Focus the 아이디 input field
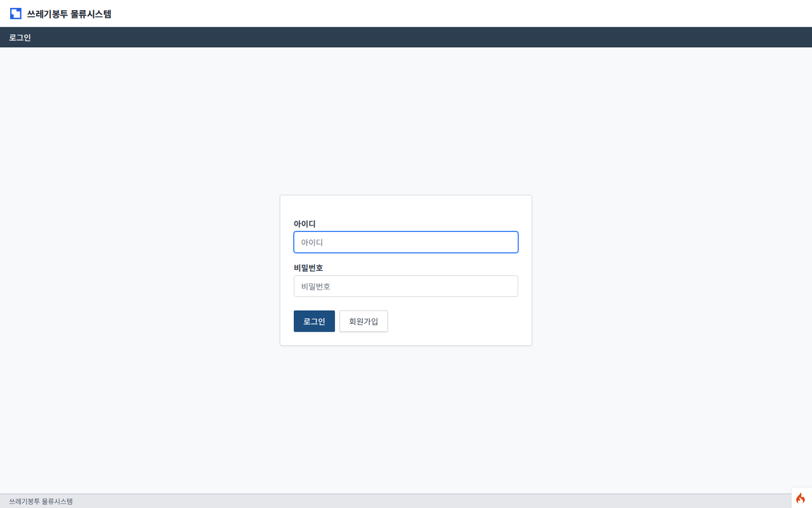 point(405,242)
